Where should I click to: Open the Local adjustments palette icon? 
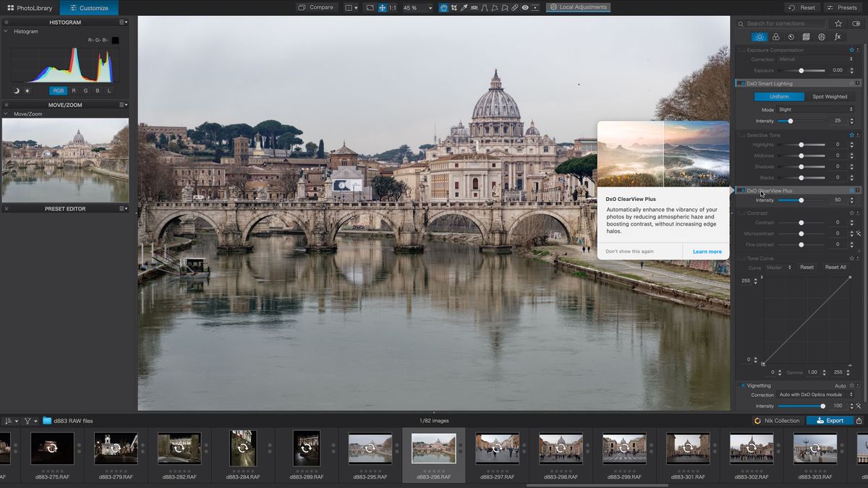[x=822, y=37]
